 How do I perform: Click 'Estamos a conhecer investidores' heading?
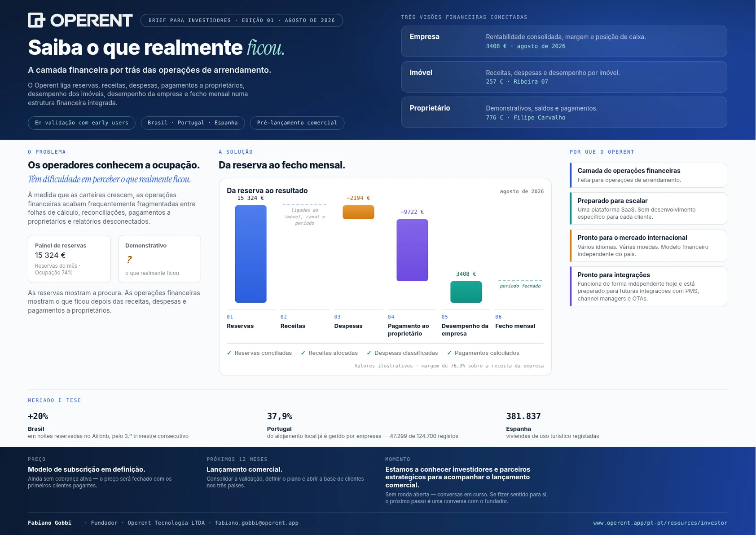pyautogui.click(x=457, y=477)
